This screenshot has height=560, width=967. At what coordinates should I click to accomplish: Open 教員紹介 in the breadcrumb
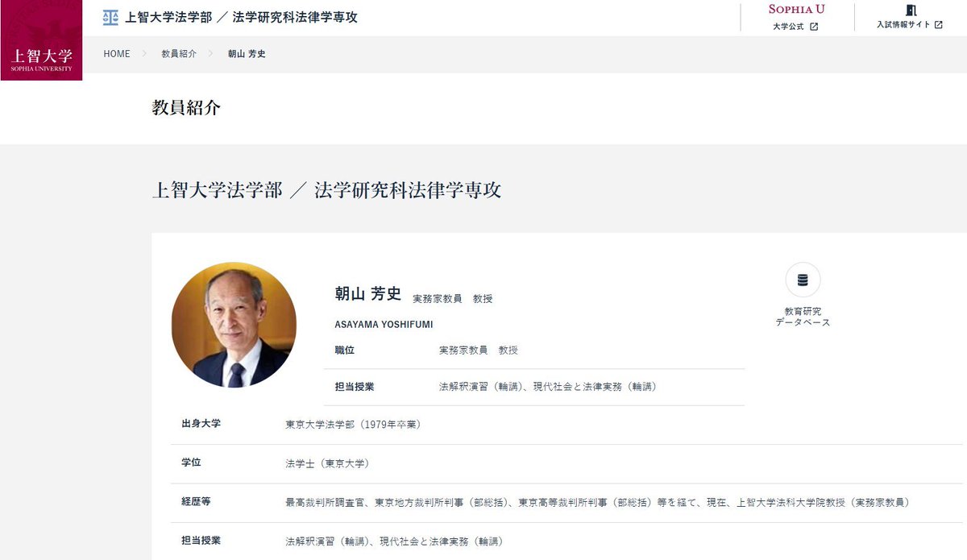179,54
